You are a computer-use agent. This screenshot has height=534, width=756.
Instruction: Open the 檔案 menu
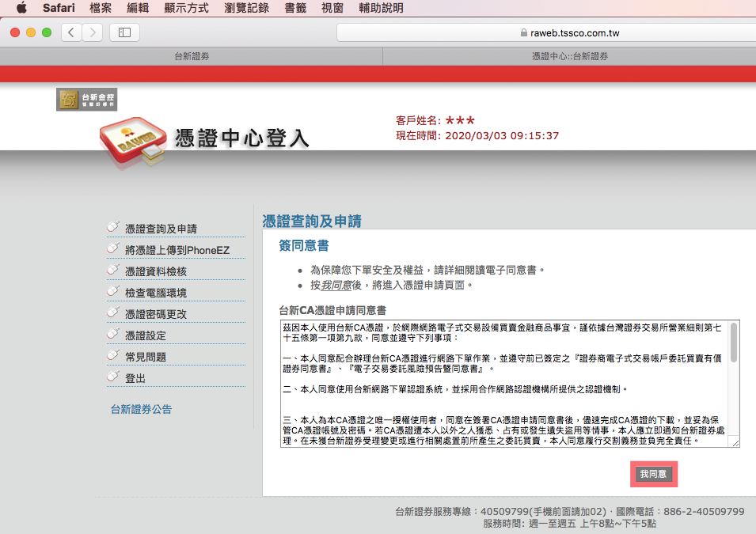(x=101, y=8)
